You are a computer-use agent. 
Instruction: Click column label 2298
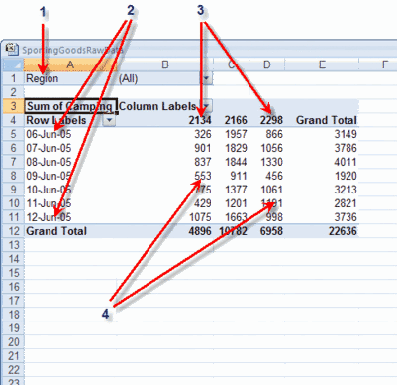(x=271, y=120)
